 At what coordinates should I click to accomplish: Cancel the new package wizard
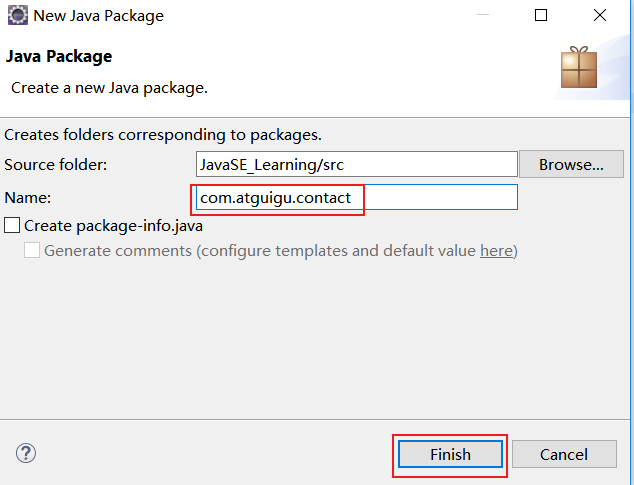pyautogui.click(x=564, y=455)
